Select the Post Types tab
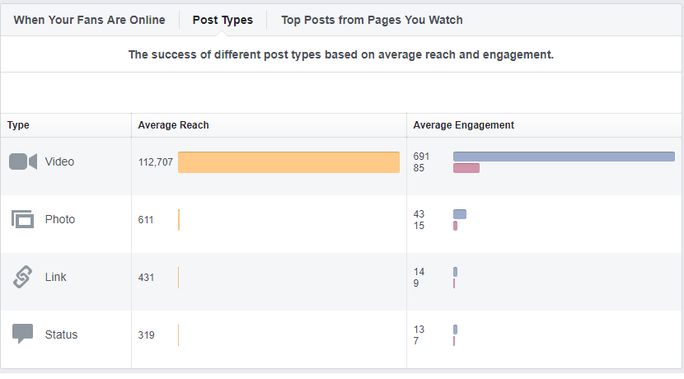The height and width of the screenshot is (379, 684). [222, 20]
